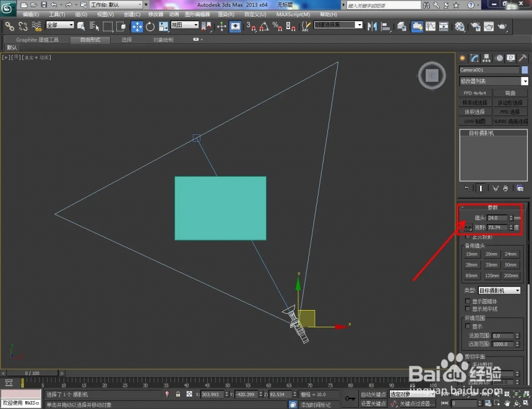Open the MAXScript(M) menu

[293, 15]
